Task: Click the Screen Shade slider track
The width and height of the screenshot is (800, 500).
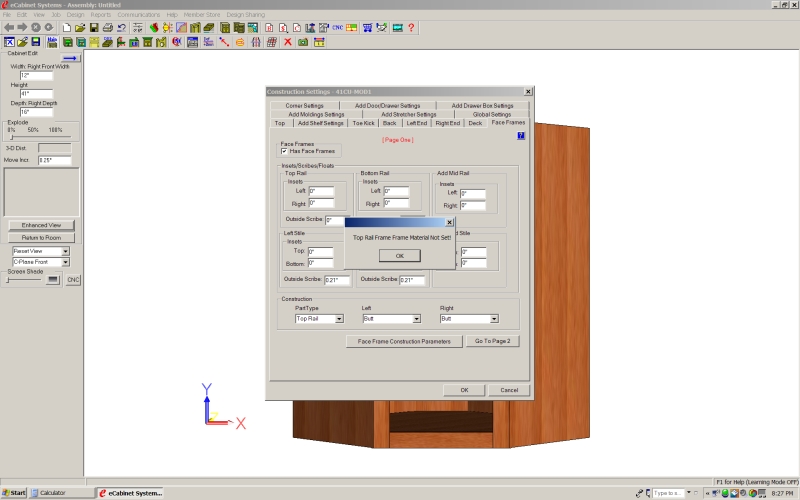Action: click(x=23, y=280)
